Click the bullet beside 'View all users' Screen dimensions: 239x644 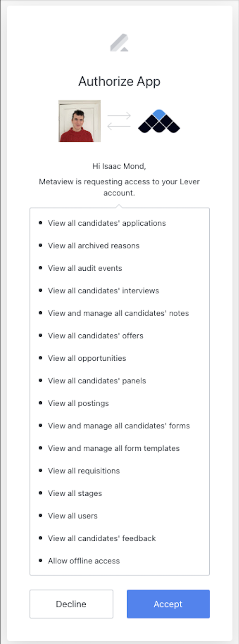click(40, 516)
